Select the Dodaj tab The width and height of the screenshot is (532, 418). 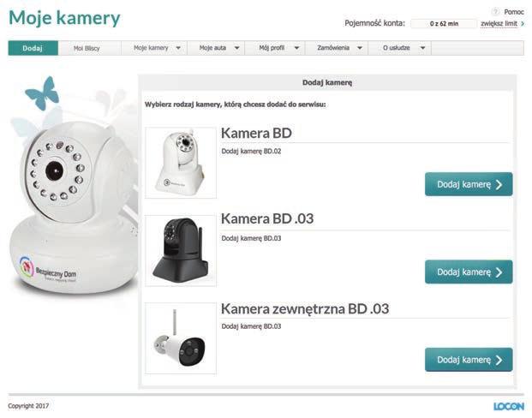pos(33,48)
